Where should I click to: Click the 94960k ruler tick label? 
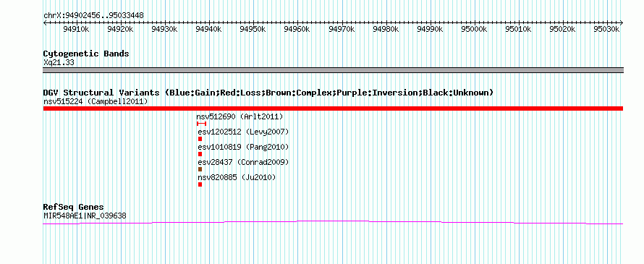pyautogui.click(x=297, y=30)
